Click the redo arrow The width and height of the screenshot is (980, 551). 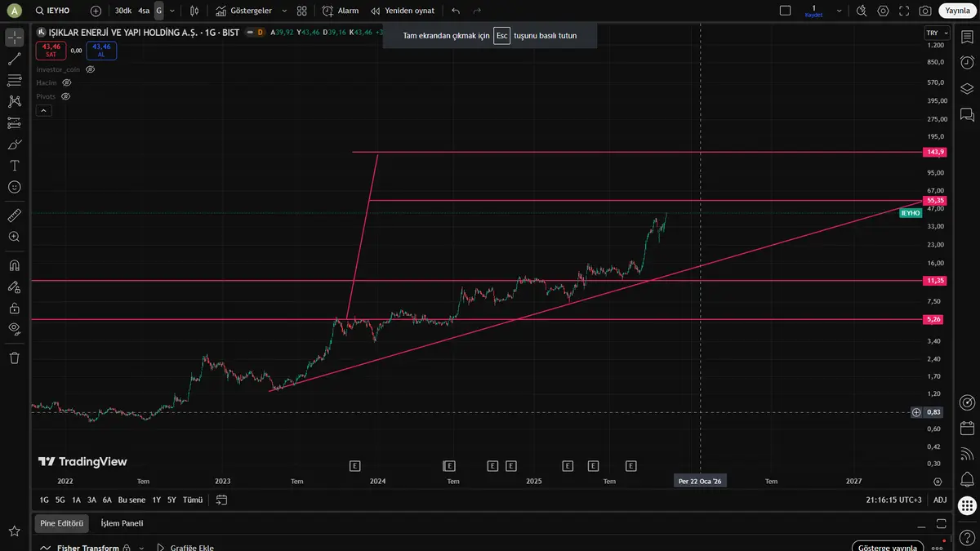point(477,11)
